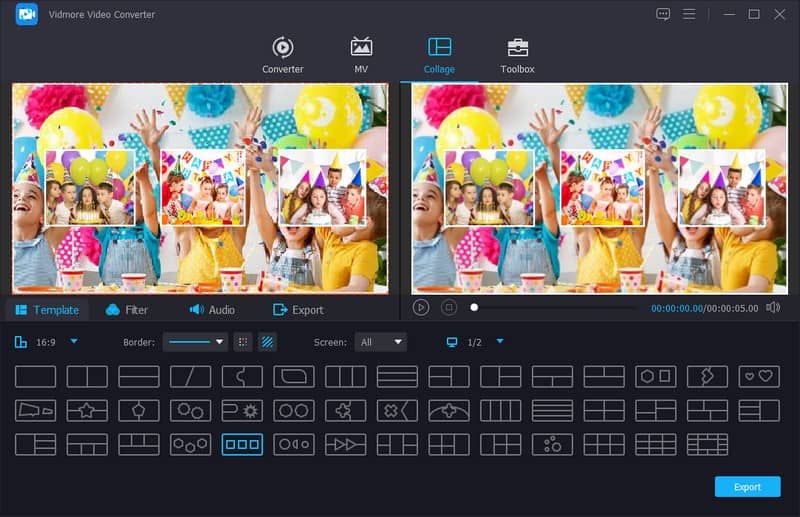The height and width of the screenshot is (517, 800).
Task: Select the three vertical columns template
Action: point(345,377)
